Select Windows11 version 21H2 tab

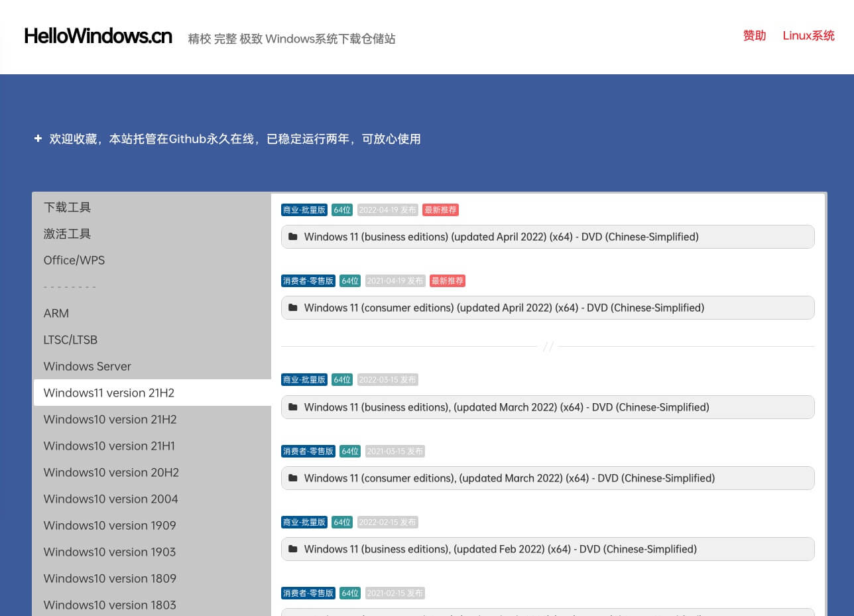click(x=152, y=393)
